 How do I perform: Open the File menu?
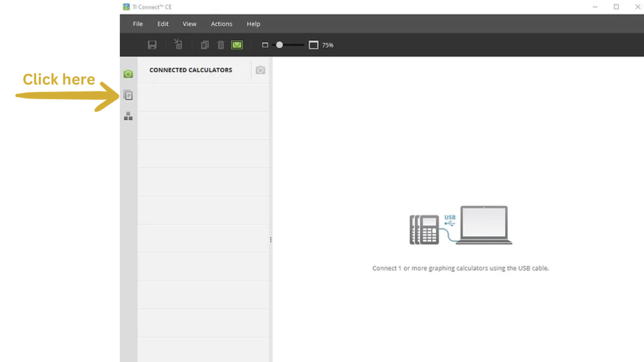pyautogui.click(x=137, y=24)
